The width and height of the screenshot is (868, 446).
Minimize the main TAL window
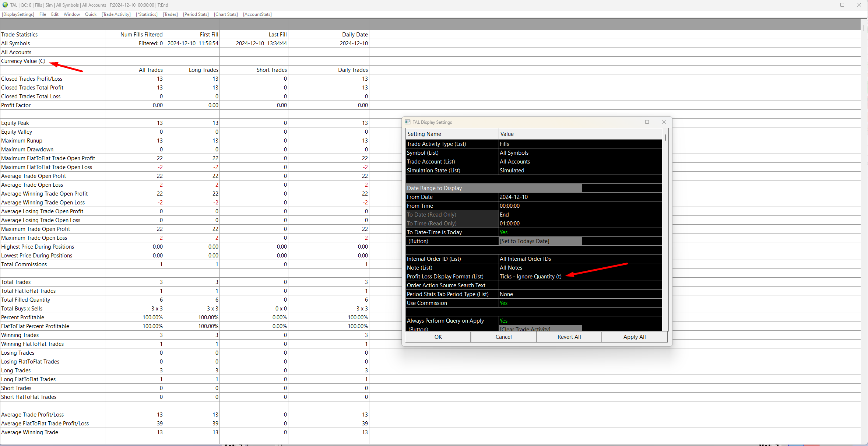tap(825, 5)
